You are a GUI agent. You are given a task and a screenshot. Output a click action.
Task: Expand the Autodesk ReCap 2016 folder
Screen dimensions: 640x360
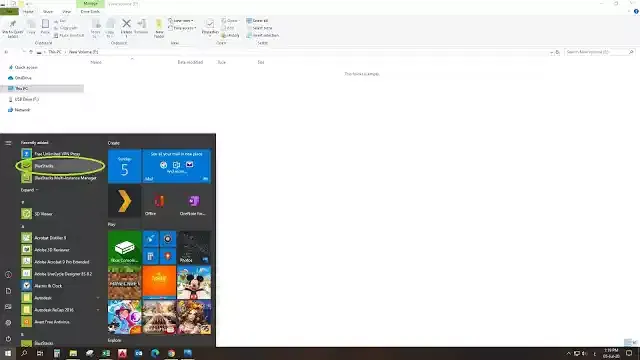tap(61, 310)
